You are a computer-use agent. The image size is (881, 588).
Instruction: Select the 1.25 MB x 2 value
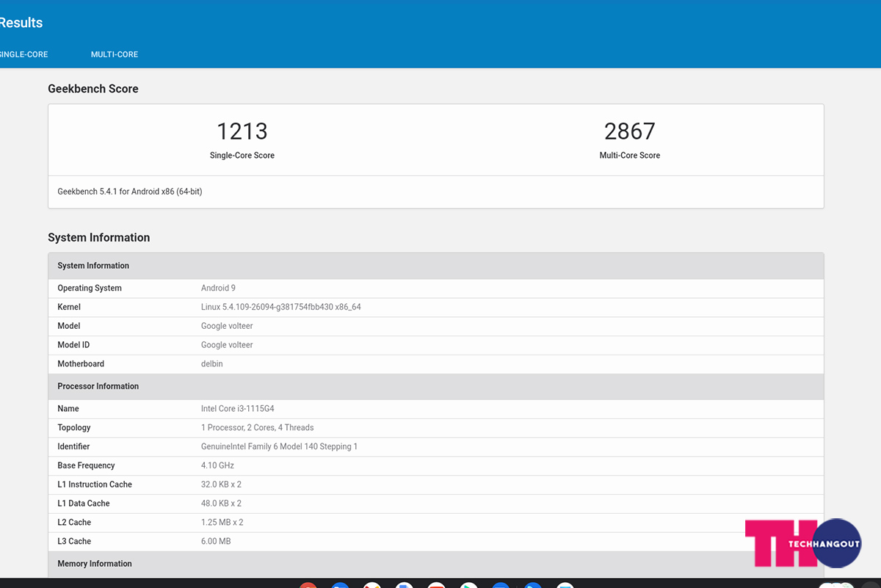coord(222,523)
